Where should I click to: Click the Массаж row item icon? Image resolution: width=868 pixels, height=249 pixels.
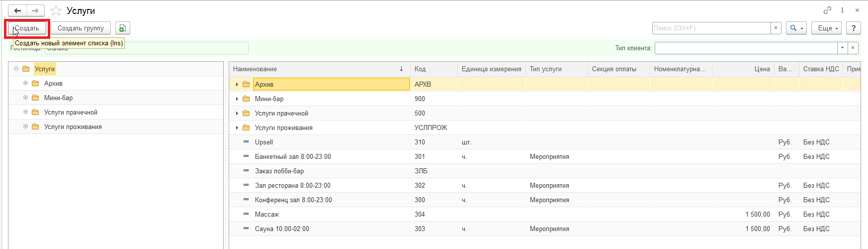[246, 214]
